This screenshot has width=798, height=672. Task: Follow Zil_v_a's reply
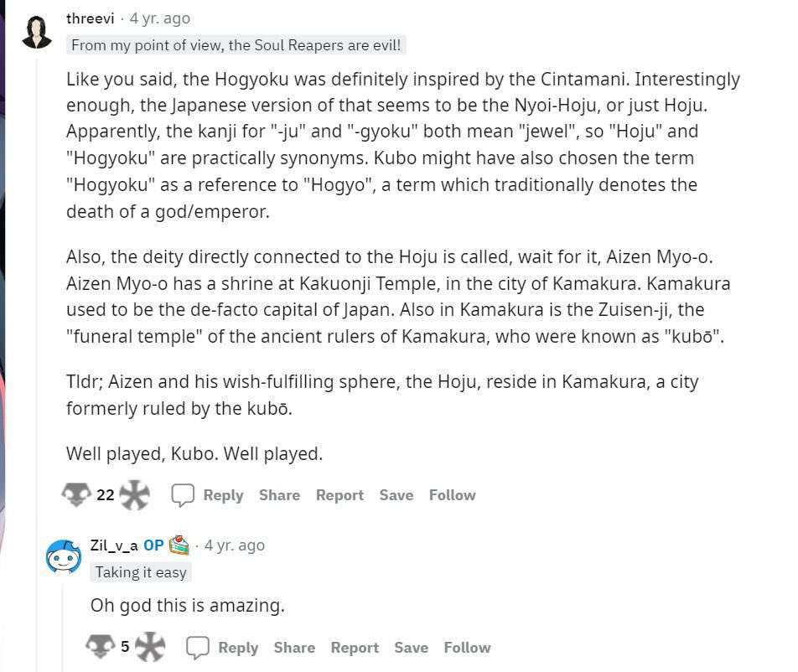click(x=467, y=648)
